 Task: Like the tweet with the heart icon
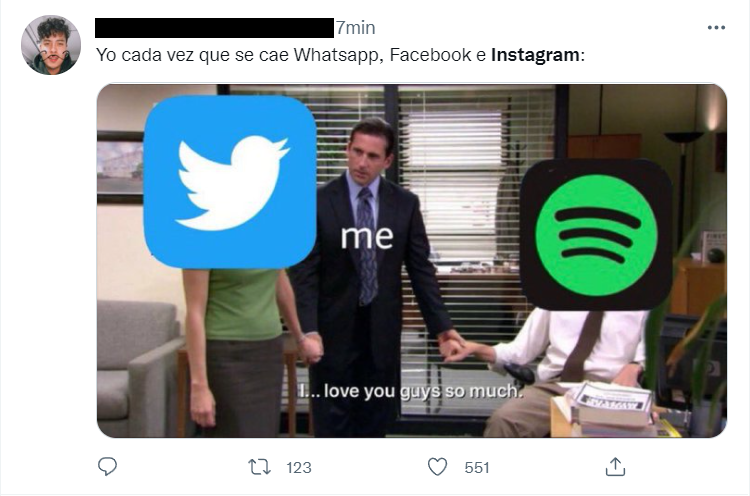(x=437, y=467)
